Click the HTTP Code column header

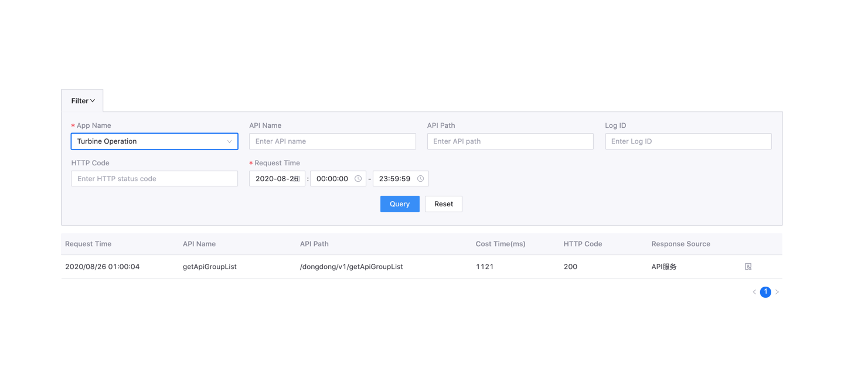(x=583, y=244)
